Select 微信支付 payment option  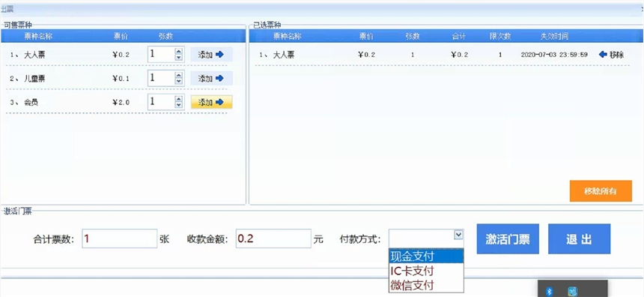[426, 285]
